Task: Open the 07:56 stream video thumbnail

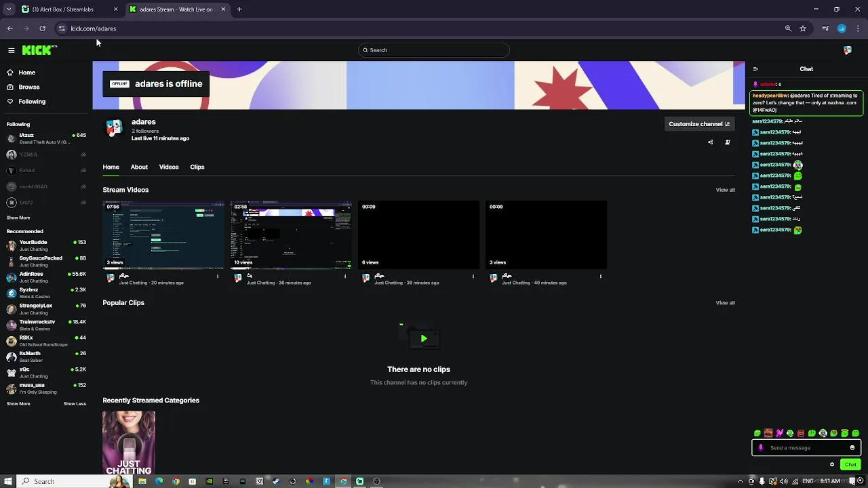Action: 163,235
